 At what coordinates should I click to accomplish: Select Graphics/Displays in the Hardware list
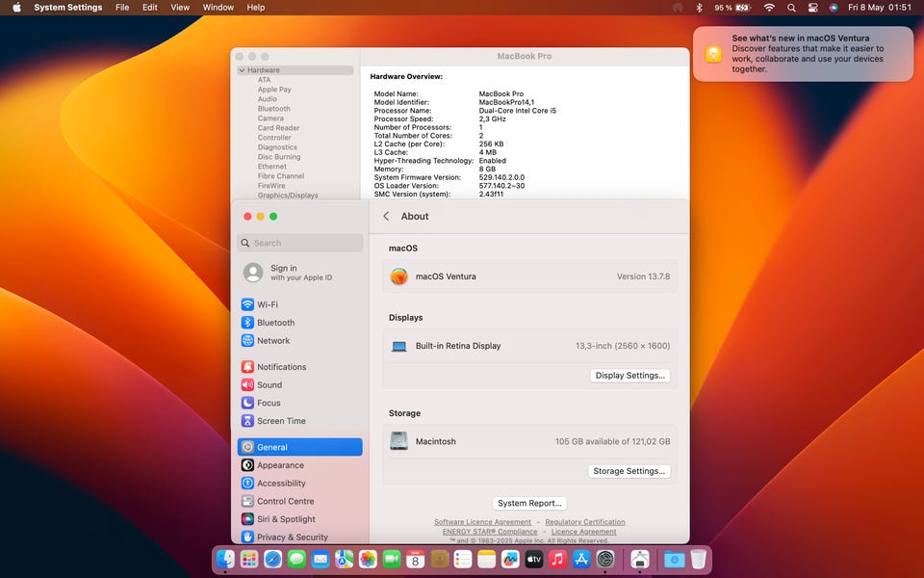pos(288,196)
